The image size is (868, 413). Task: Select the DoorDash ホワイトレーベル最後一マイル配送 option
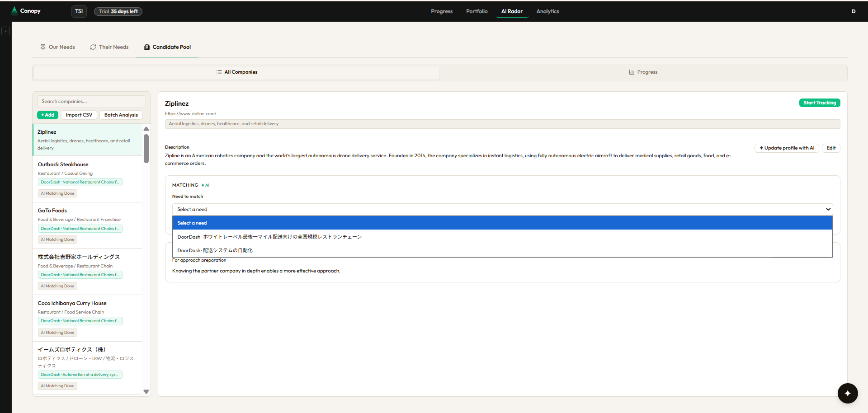pos(502,237)
